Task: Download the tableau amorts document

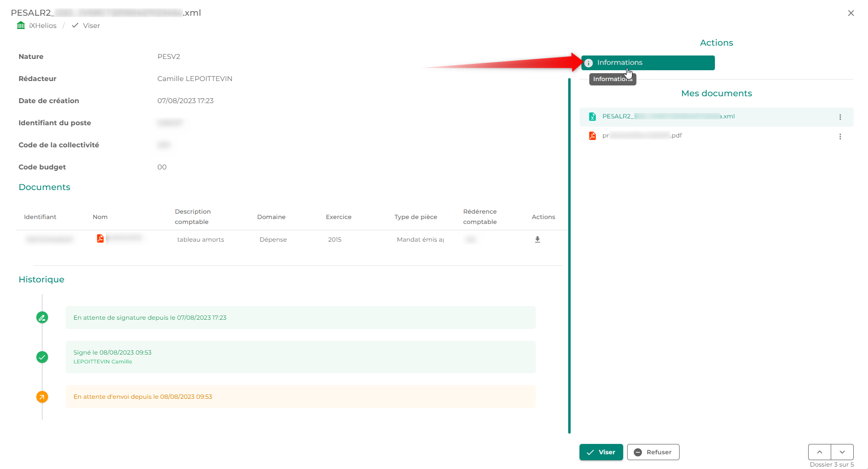Action: pos(537,240)
